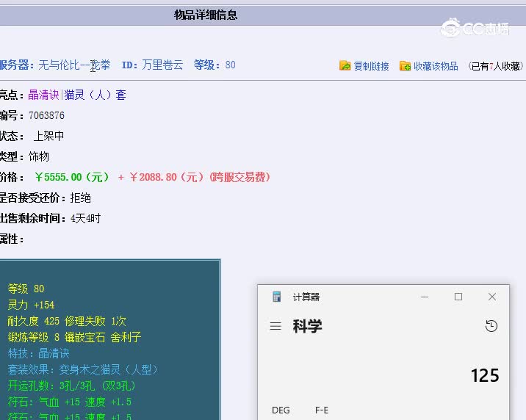526x420 pixels.
Task: Open the calculator history panel icon
Action: (x=491, y=326)
